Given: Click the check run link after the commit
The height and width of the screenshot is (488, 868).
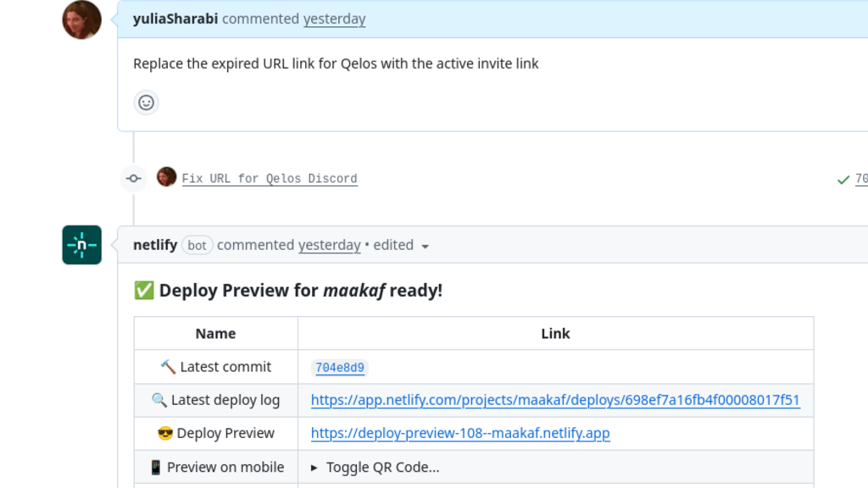Looking at the screenshot, I should click(860, 179).
